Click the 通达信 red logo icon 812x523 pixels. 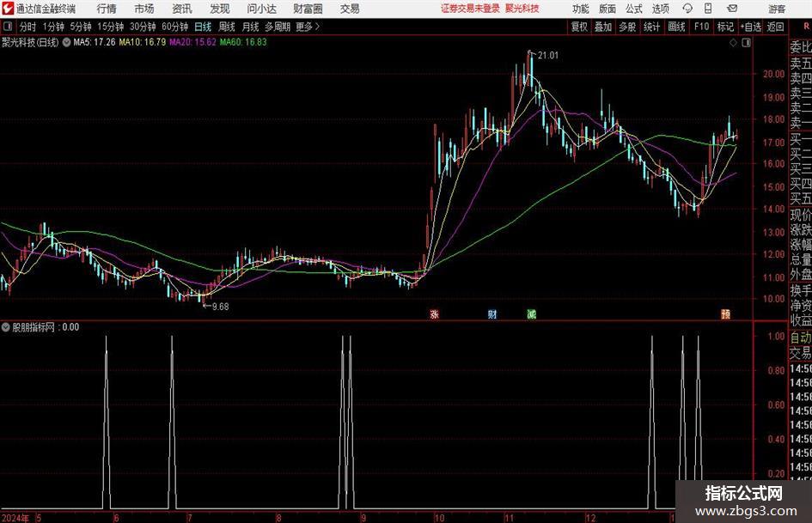click(8, 9)
